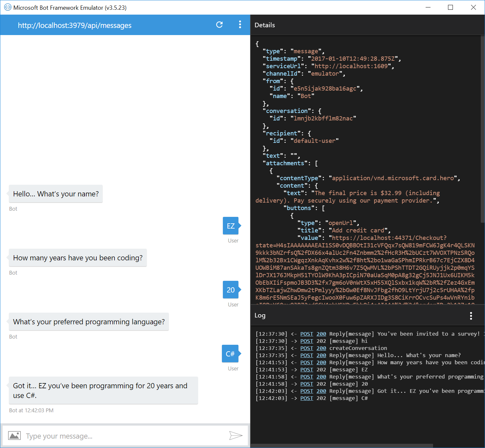This screenshot has height=448, width=485.
Task: Click 200 link for 'Got it...' log row
Action: [321, 391]
